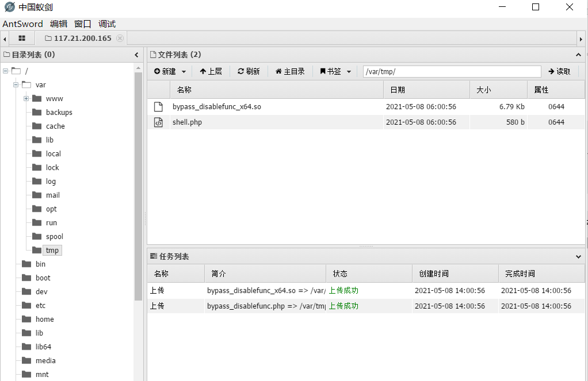This screenshot has height=381, width=588.
Task: Select the bypass_disablefunc_x64.so upload task
Action: tap(366, 290)
